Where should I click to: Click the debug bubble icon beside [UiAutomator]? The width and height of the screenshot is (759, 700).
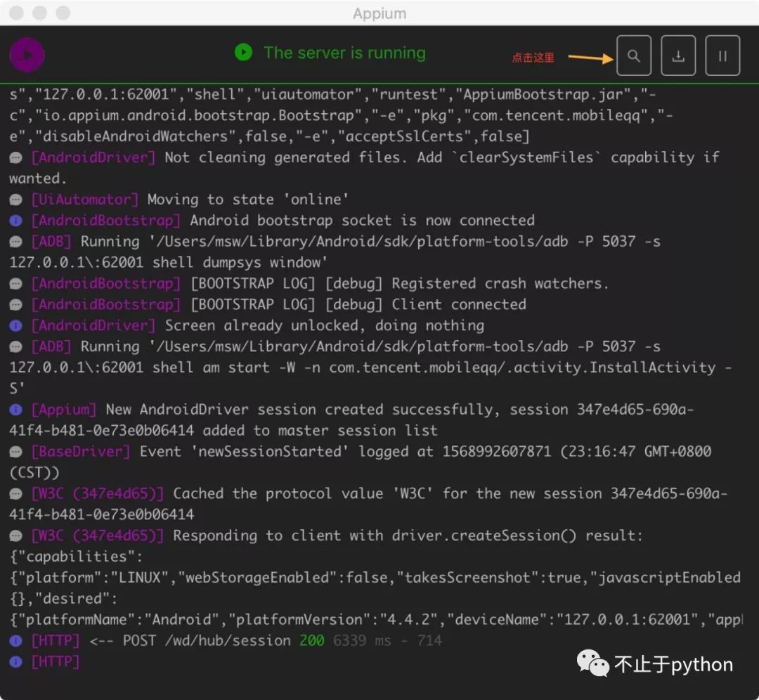point(15,200)
